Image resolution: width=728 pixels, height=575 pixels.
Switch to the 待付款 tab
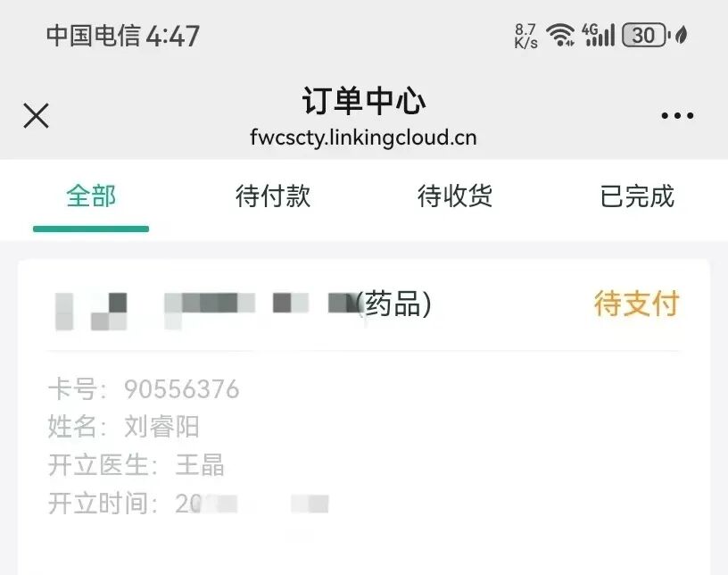pos(273,196)
